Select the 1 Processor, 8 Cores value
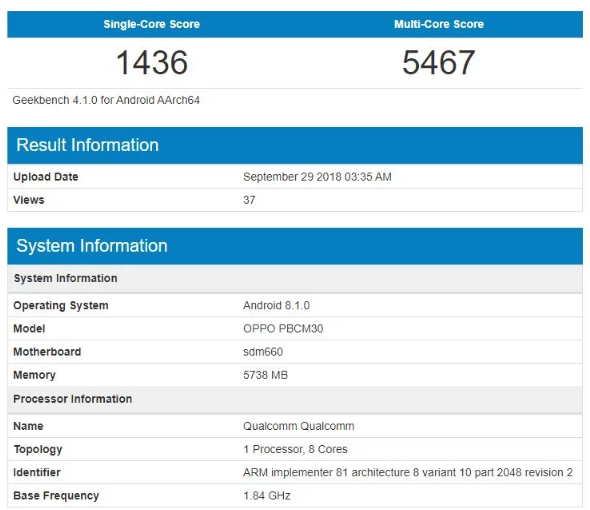The height and width of the screenshot is (510, 590). click(295, 449)
